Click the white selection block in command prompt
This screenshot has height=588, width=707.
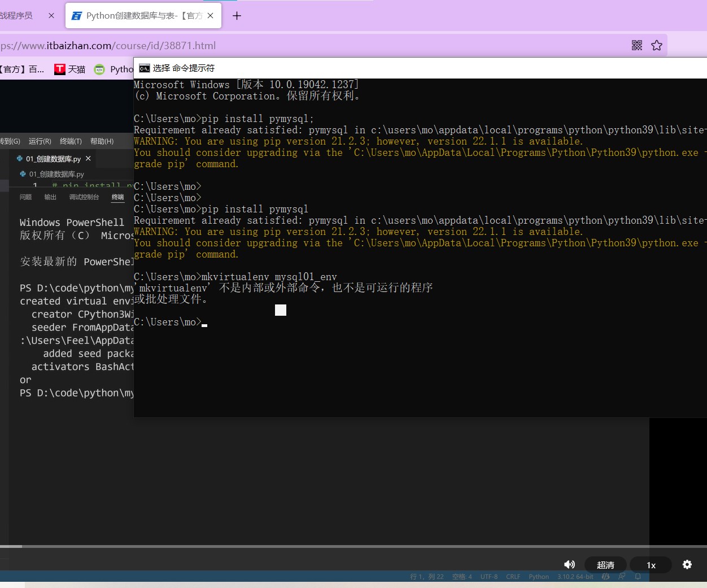coord(281,310)
